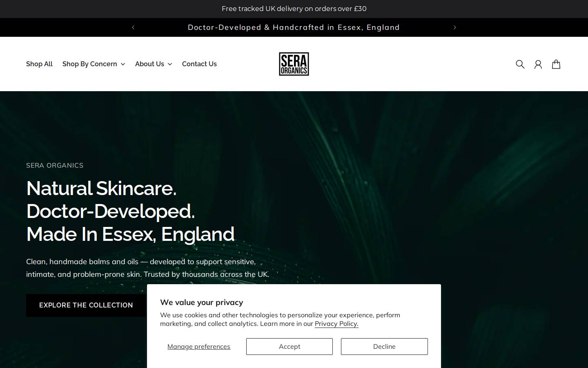Show next announcement with right arrow
The height and width of the screenshot is (368, 588).
[454, 27]
